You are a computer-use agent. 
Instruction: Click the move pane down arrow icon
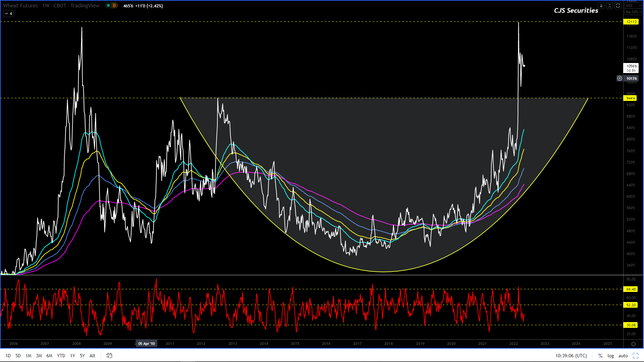[601, 6]
